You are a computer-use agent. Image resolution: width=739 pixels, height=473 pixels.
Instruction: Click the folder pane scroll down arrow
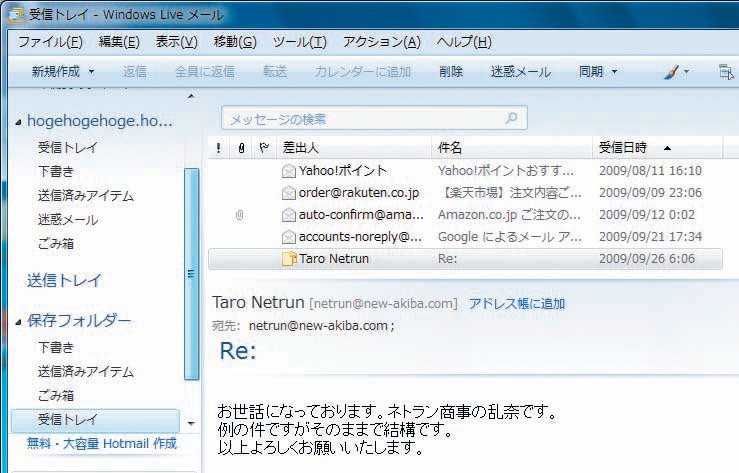coord(191,423)
